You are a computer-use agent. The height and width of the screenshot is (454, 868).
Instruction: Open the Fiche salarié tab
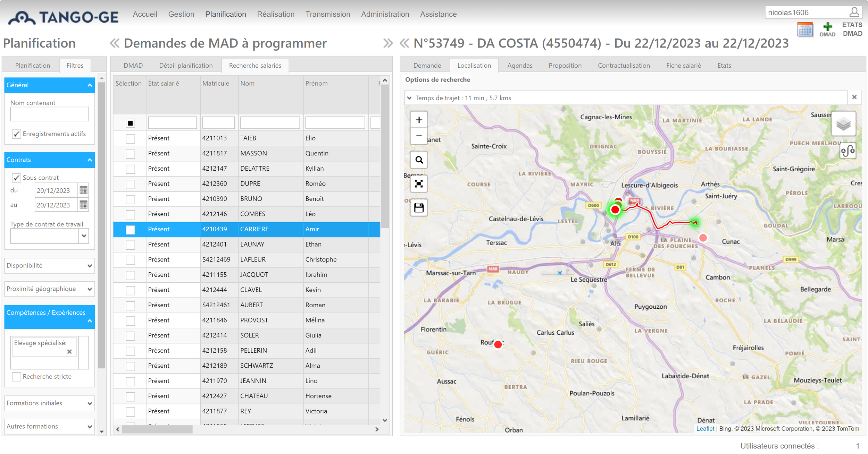coord(683,66)
